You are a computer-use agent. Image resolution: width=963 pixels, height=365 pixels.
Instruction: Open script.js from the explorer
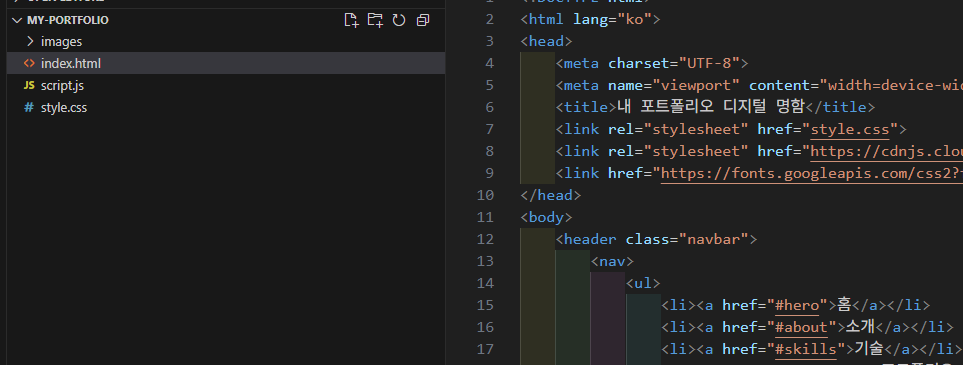[226, 85]
